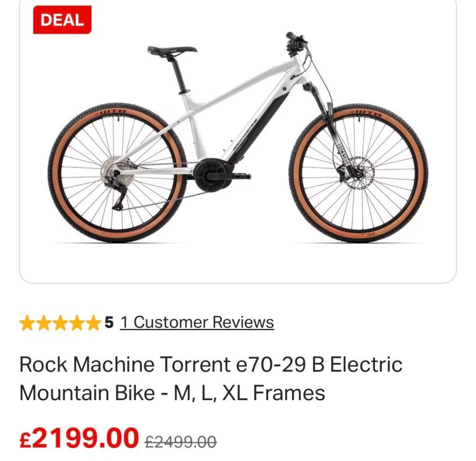Click the Rock Machine logo on battery
This screenshot has width=476, height=461.
245,135
